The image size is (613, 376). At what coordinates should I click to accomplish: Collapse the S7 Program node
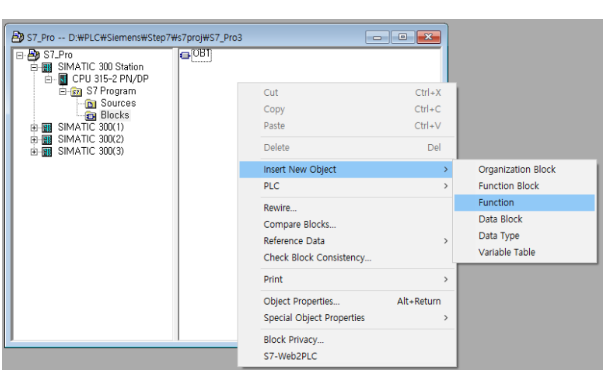(62, 91)
